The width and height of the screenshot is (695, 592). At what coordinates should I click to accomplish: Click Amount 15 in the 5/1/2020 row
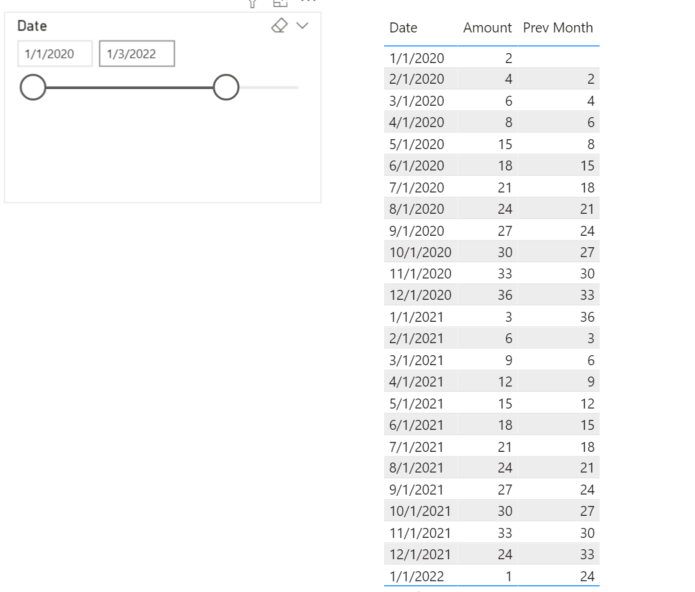[505, 144]
